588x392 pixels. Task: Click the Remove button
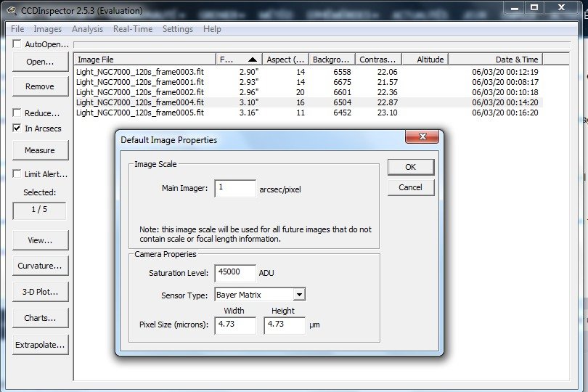(40, 86)
